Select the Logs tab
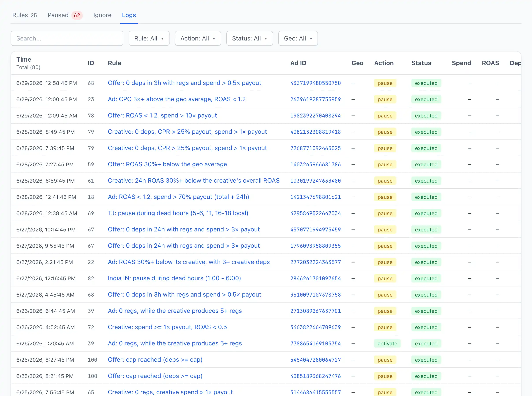532x396 pixels. click(129, 15)
